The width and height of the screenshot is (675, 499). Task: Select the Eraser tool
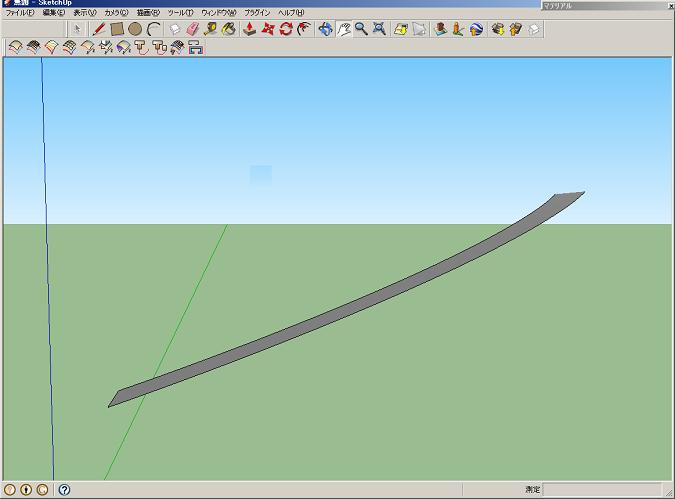tap(193, 29)
